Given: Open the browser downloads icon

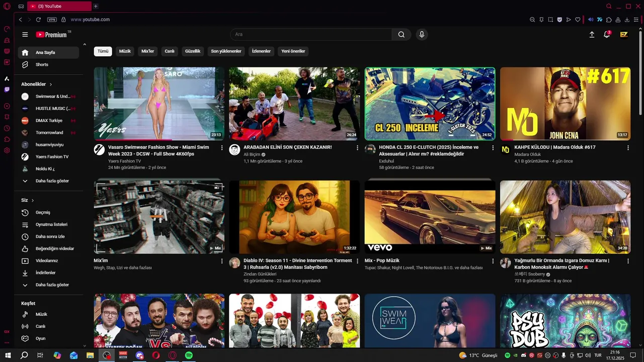Looking at the screenshot, I should pos(627,20).
